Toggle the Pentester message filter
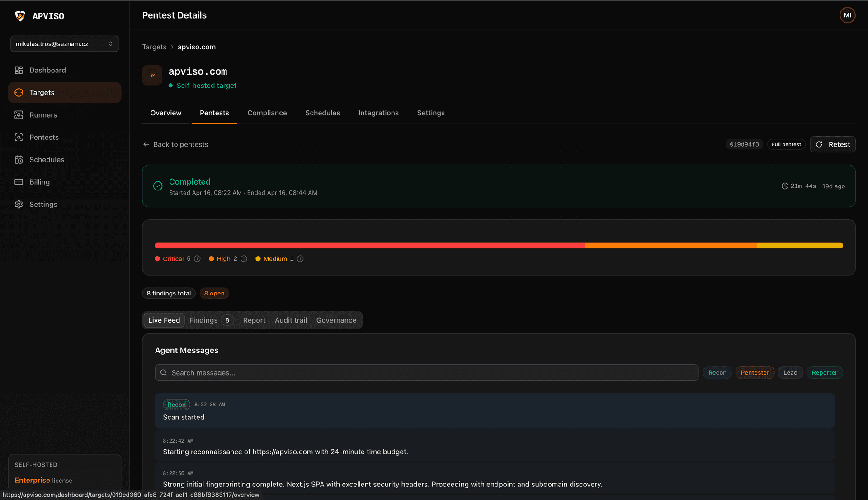 pos(755,373)
